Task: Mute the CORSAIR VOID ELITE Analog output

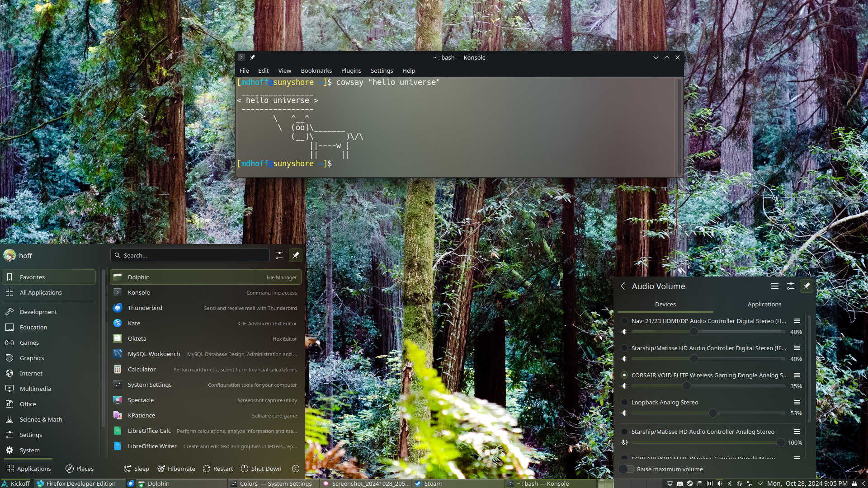Action: [x=624, y=386]
